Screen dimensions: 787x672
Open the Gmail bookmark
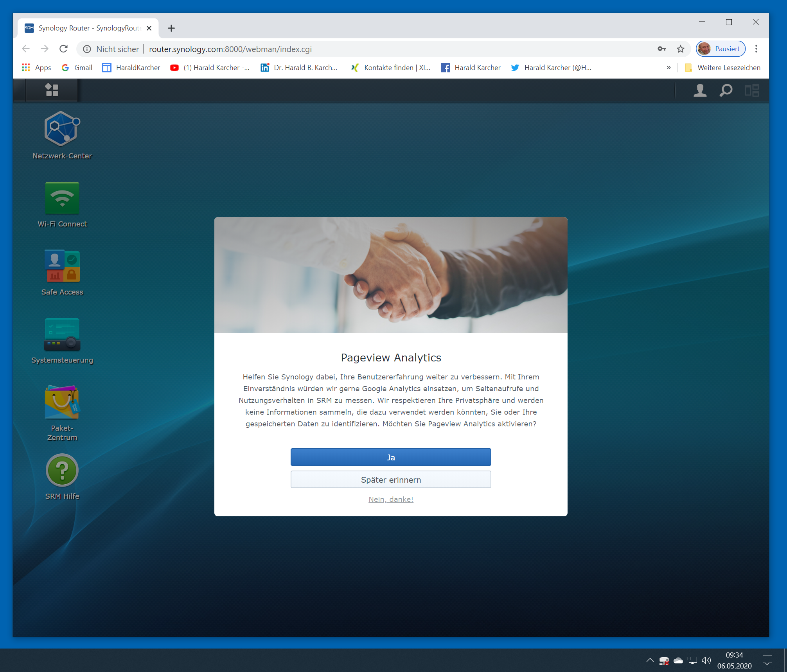click(x=77, y=68)
